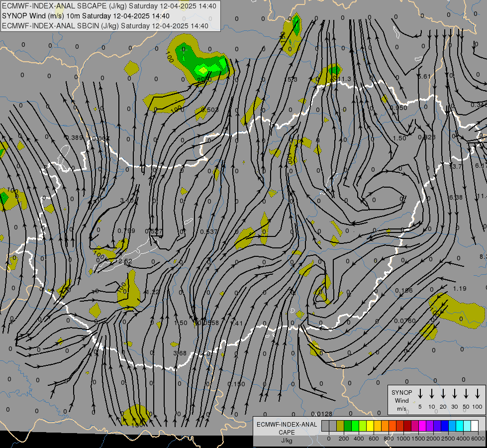The height and width of the screenshot is (448, 487).
Task: Click the '600' tick label on CAPE scale
Action: click(374, 439)
